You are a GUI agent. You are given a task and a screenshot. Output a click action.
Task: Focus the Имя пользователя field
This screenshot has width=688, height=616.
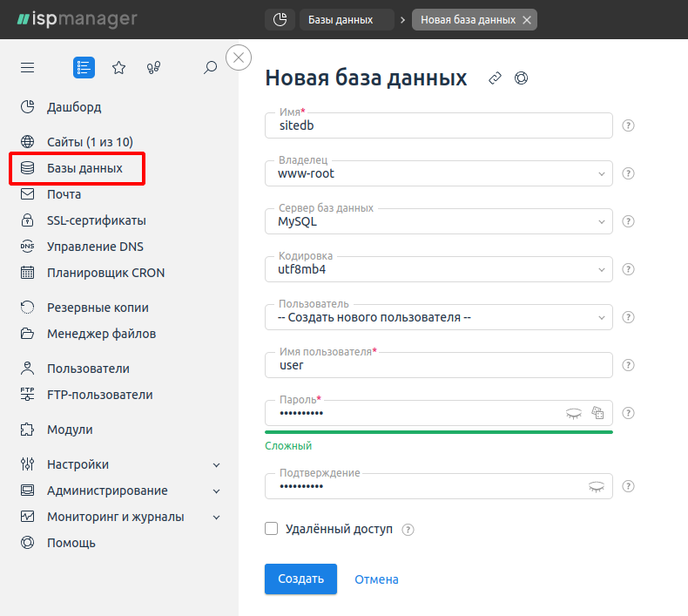(x=439, y=365)
